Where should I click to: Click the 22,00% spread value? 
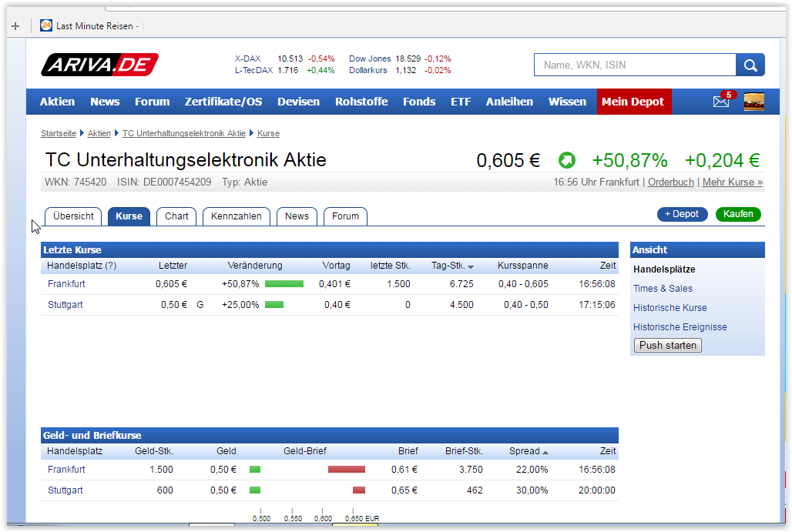(532, 469)
